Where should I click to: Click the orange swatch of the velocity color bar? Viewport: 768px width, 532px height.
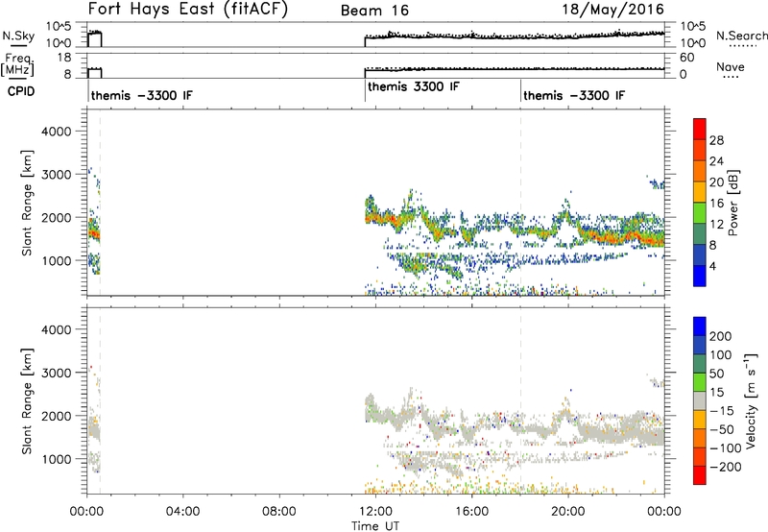(700, 439)
